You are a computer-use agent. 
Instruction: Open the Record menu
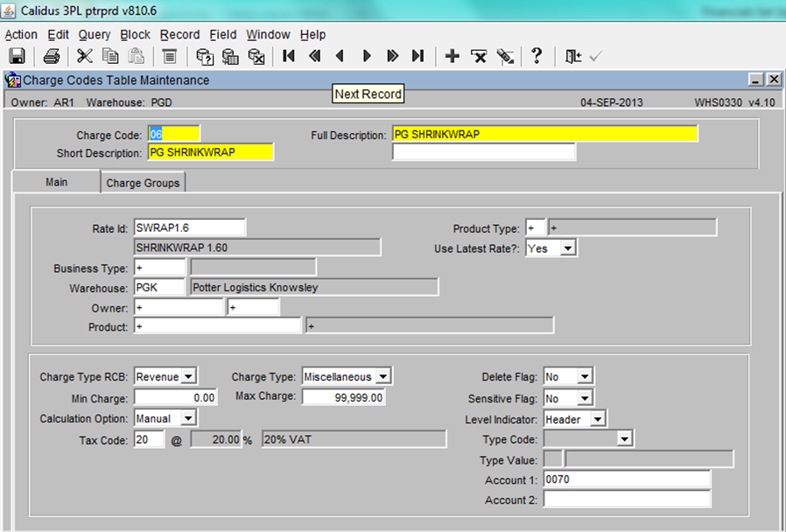click(180, 35)
